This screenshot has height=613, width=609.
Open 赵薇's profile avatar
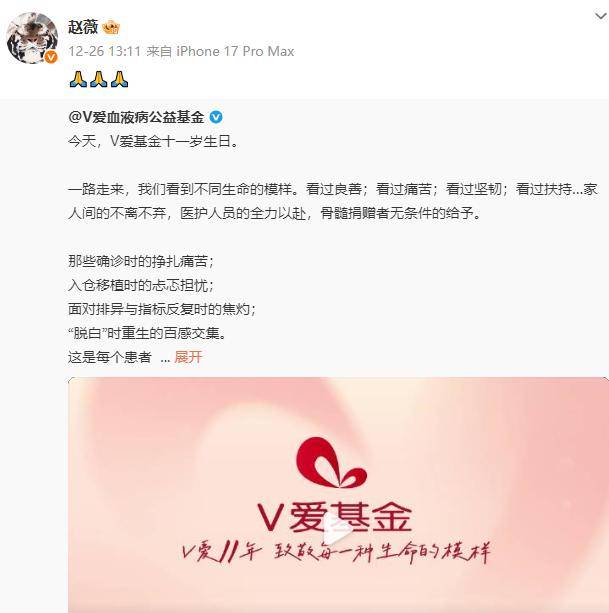(32, 38)
